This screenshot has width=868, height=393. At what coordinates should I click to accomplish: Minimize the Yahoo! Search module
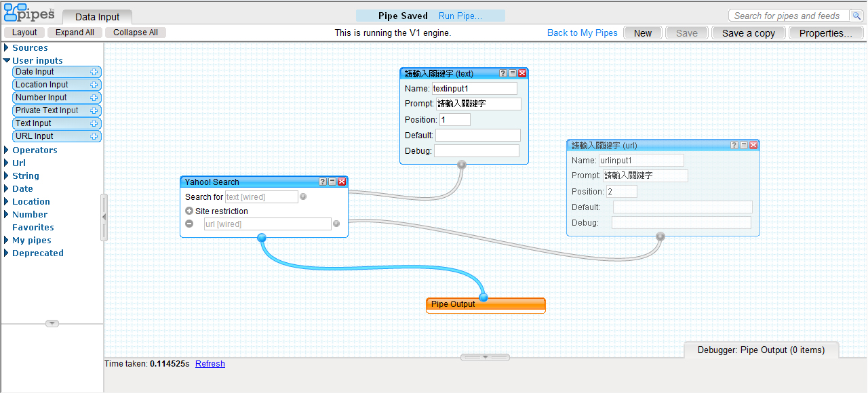[332, 182]
